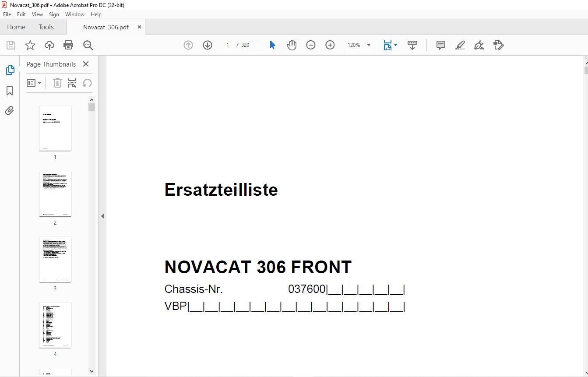The image size is (588, 377).
Task: Open the Find text magnifier icon
Action: click(88, 45)
